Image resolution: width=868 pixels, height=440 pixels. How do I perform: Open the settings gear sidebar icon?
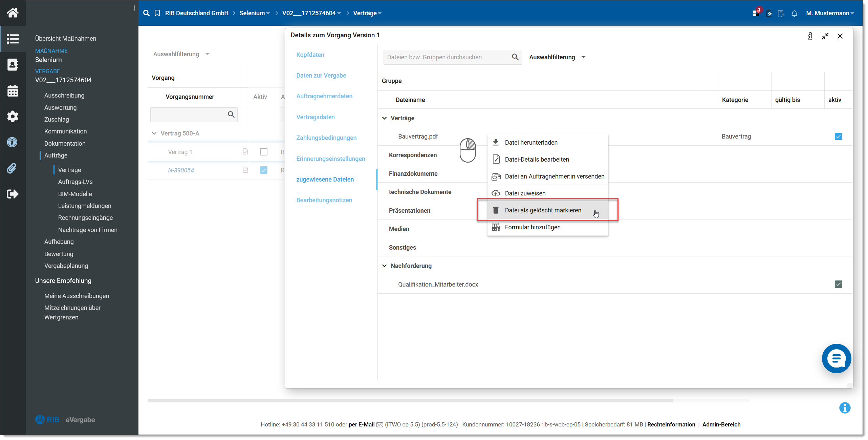[x=13, y=116]
